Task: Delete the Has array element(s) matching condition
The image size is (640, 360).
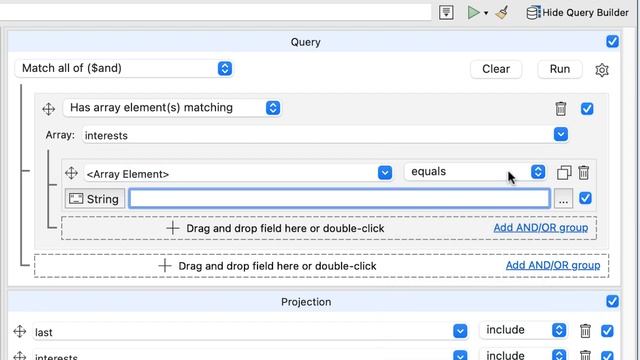Action: pos(561,109)
